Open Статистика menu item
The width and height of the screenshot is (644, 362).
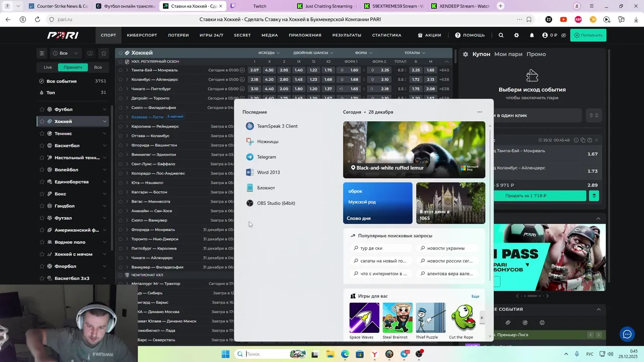pos(386,35)
